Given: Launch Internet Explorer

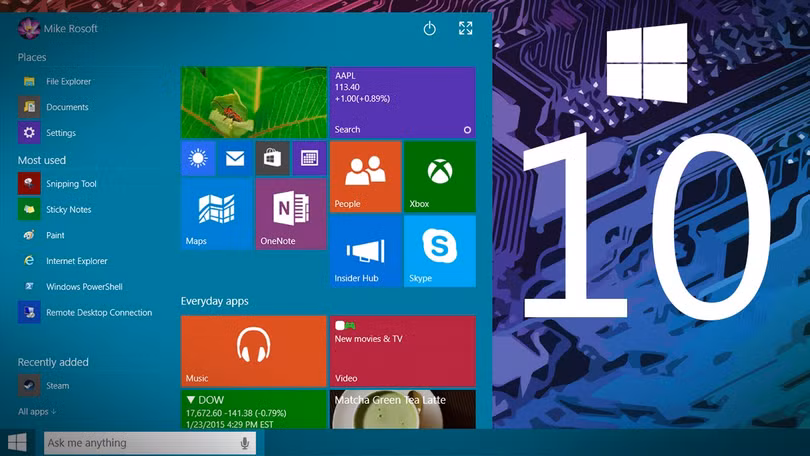Looking at the screenshot, I should (63, 261).
